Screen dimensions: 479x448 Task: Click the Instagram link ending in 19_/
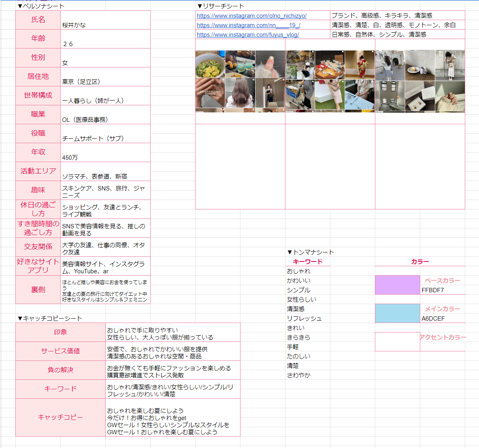(248, 25)
